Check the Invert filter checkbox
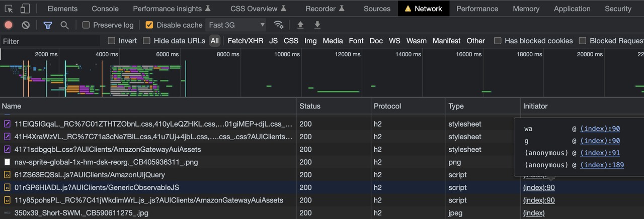 112,41
